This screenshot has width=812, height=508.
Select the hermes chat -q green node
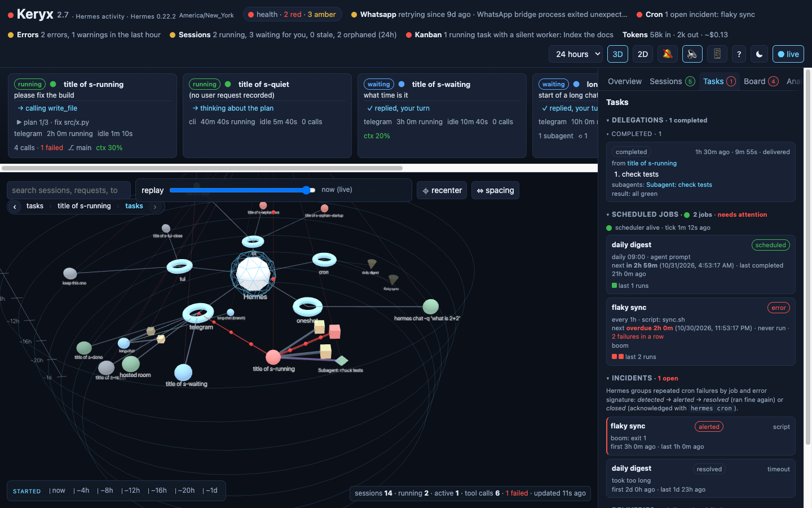click(431, 306)
